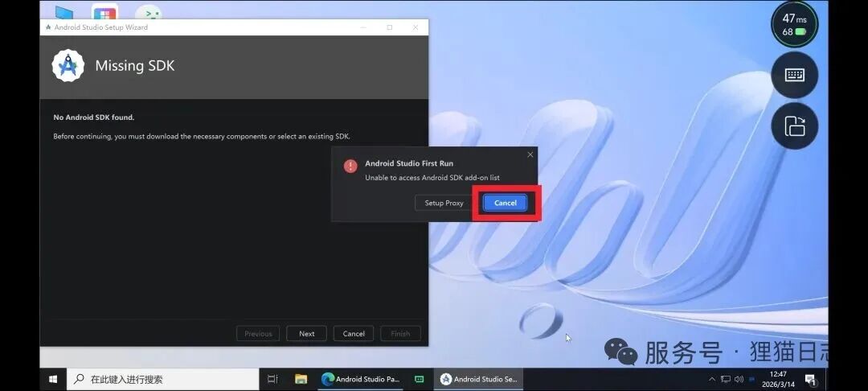Screen dimensions: 868x391
Task: Close the Android Studio Setup Wizard window
Action: (416, 27)
